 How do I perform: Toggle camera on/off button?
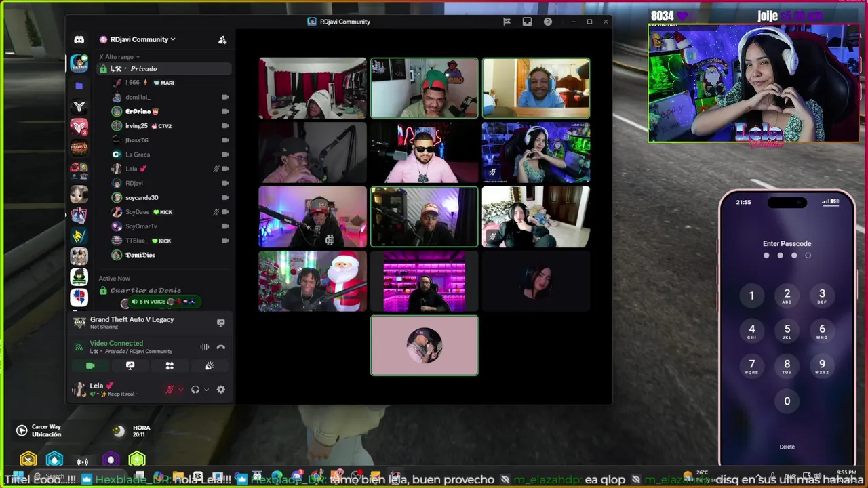pyautogui.click(x=90, y=365)
